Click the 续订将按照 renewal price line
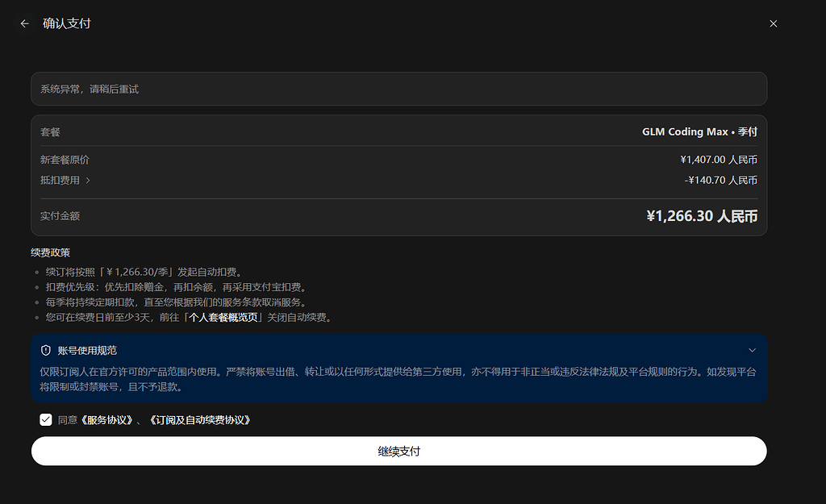The width and height of the screenshot is (826, 504). 144,273
